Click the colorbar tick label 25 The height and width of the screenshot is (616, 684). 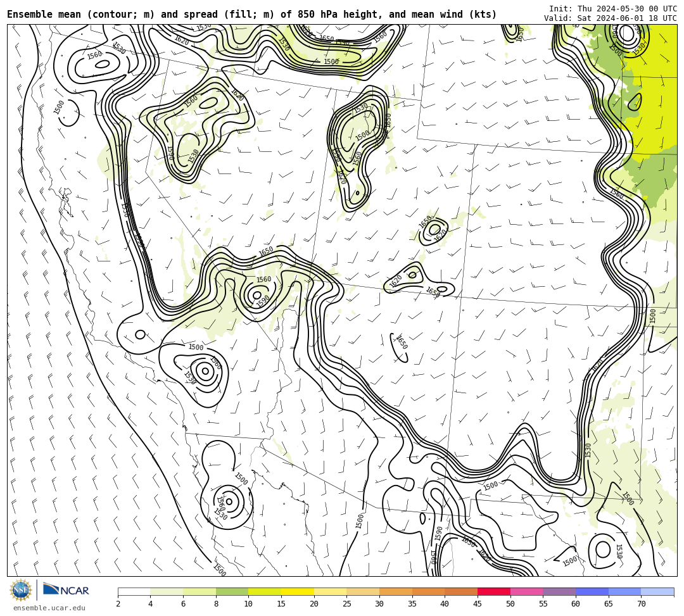point(346,604)
